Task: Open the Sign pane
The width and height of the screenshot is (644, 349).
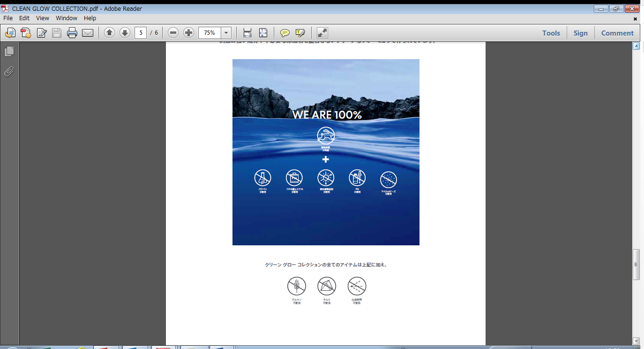Action: tap(580, 33)
